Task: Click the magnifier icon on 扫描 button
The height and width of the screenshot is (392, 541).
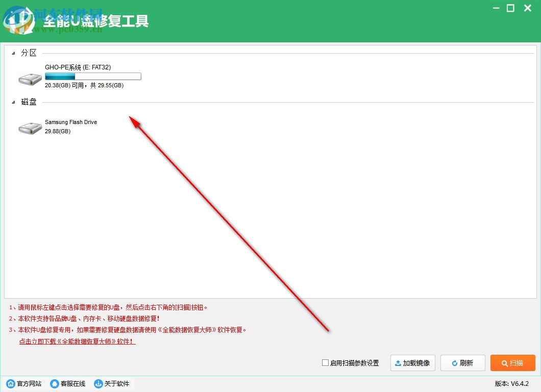Action: [506, 363]
